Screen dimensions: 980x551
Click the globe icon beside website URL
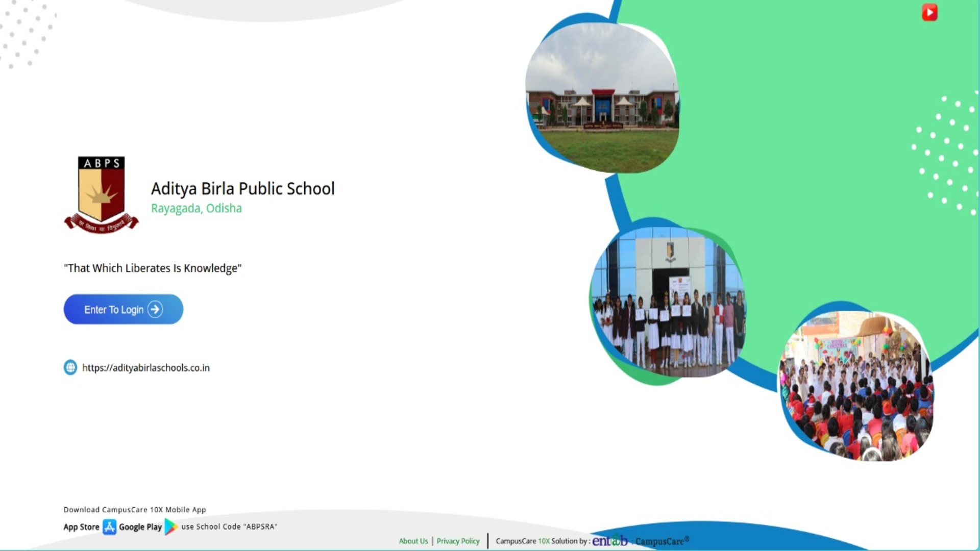point(70,367)
